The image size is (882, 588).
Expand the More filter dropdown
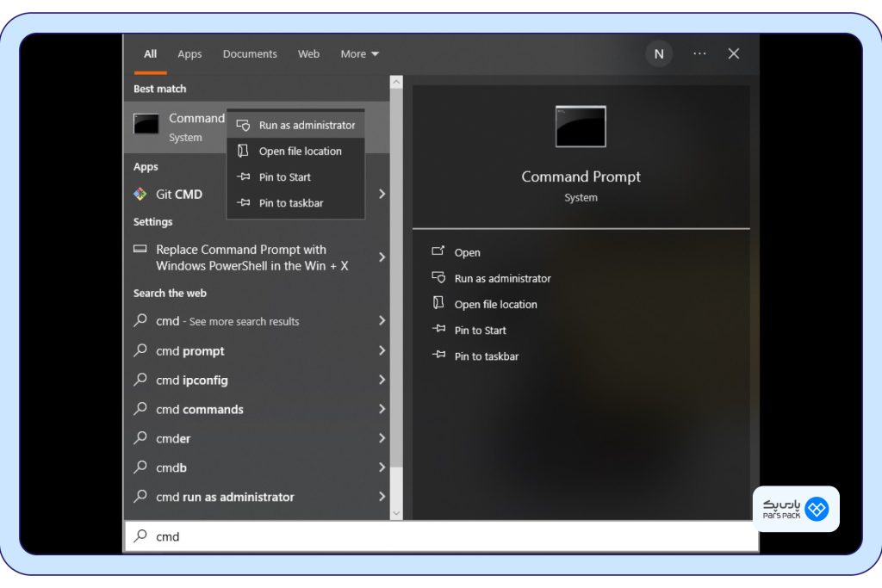click(359, 54)
